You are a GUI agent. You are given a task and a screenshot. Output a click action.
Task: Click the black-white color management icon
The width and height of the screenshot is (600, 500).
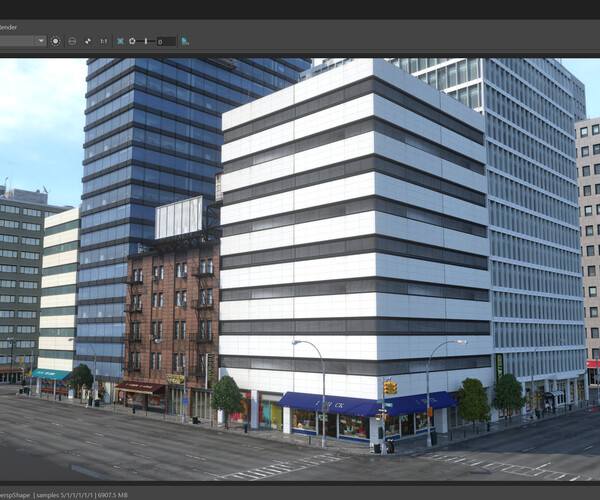point(88,41)
